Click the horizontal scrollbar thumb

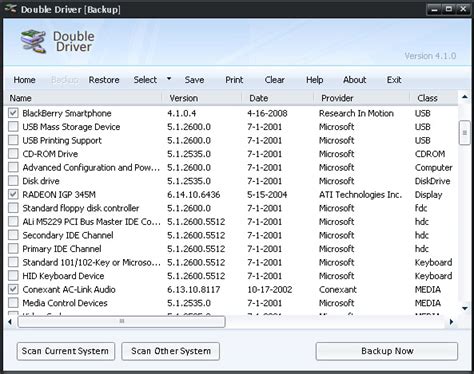coord(121,322)
